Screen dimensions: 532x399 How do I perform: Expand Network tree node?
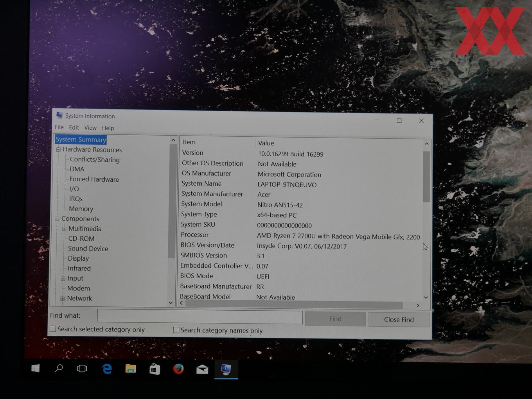pyautogui.click(x=63, y=298)
